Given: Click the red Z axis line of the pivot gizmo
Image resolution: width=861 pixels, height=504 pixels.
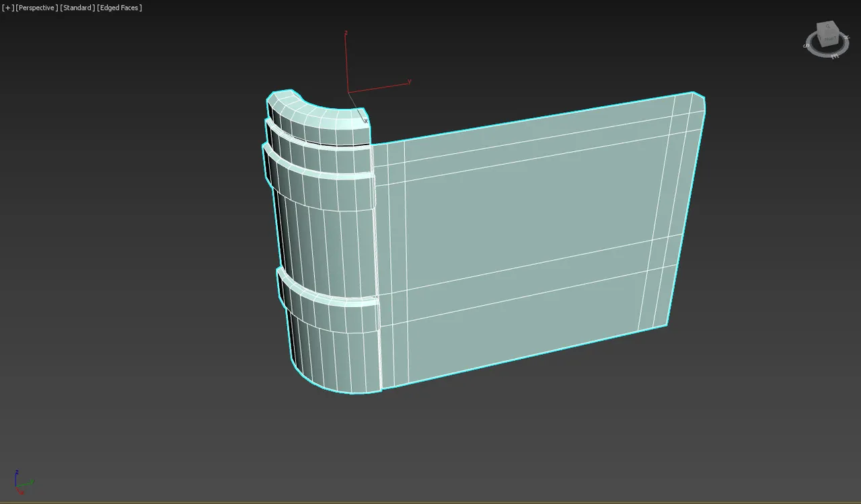Looking at the screenshot, I should click(346, 62).
